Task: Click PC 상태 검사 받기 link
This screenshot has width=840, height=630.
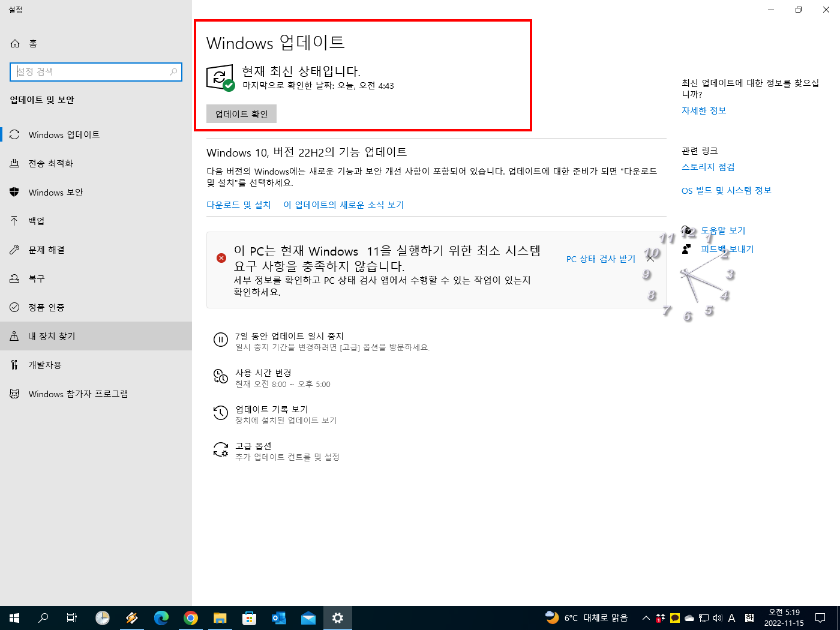Action: [601, 259]
